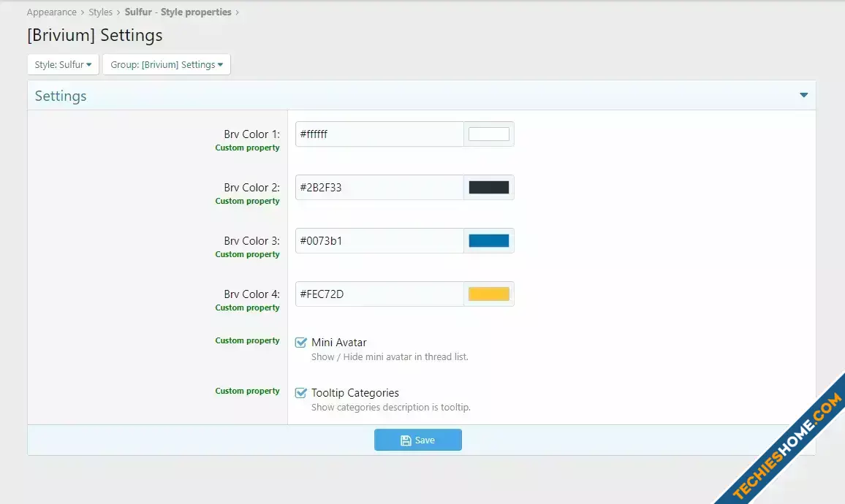Collapse the Settings section arrow
This screenshot has height=504, width=845.
tap(803, 96)
